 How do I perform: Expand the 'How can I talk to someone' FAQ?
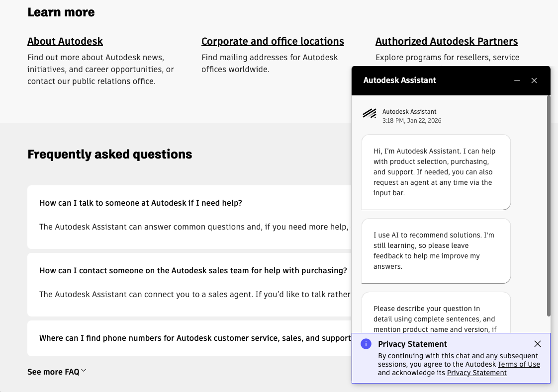click(141, 203)
